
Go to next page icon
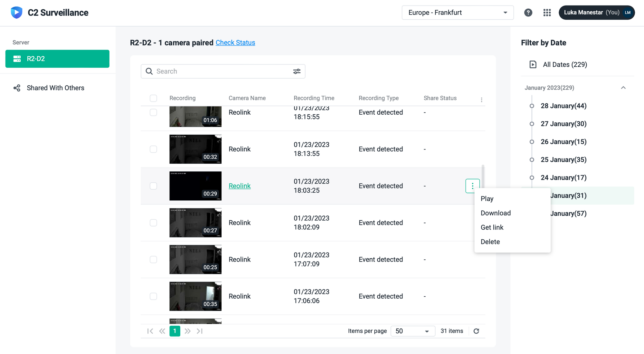tap(188, 331)
